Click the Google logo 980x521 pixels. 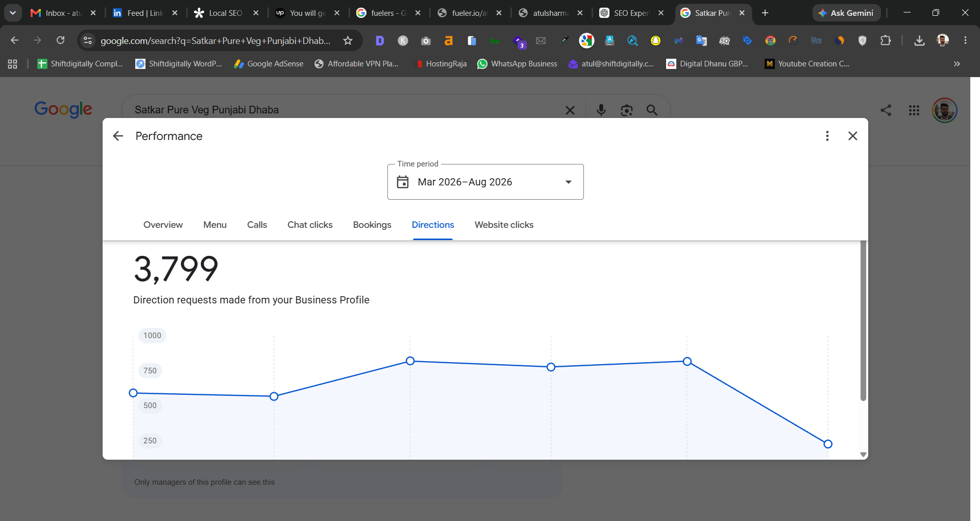pyautogui.click(x=63, y=109)
